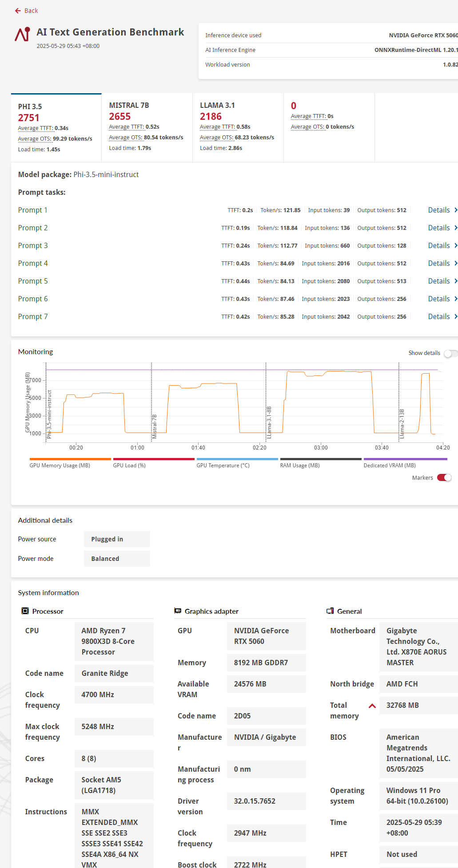458x868 pixels.
Task: Select the GPU Load red legend
Action: coord(154,463)
